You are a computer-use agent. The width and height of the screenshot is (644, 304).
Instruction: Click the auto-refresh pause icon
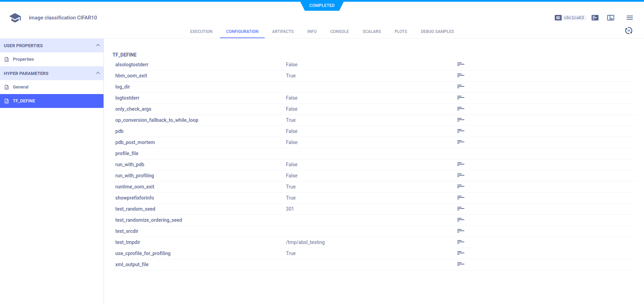[628, 31]
